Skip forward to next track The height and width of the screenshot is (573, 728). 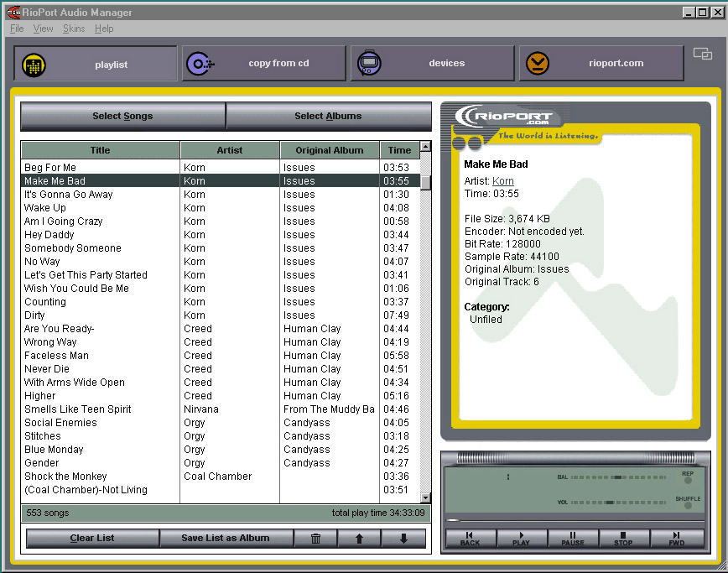677,539
